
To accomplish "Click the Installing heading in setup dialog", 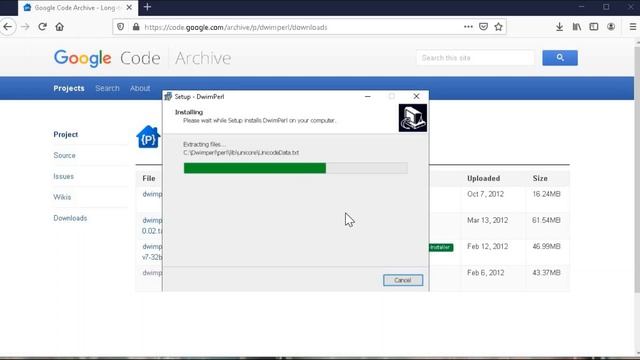I will point(189,112).
